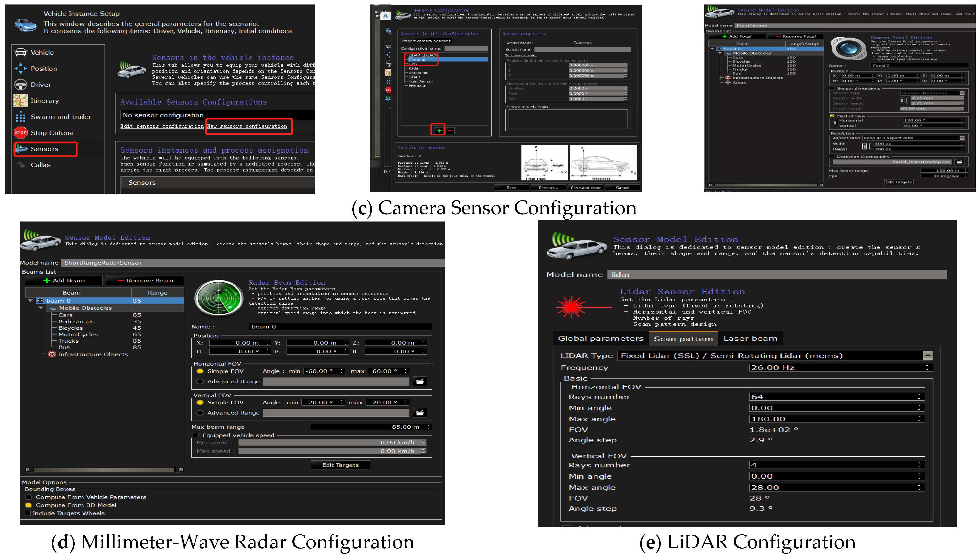
Task: Click the New sensors configuration link
Action: (247, 126)
